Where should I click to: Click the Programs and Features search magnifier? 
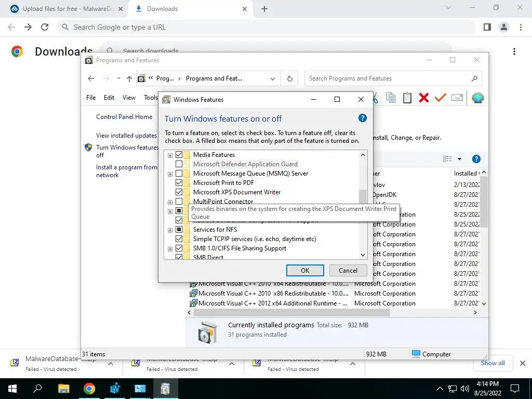tap(474, 78)
